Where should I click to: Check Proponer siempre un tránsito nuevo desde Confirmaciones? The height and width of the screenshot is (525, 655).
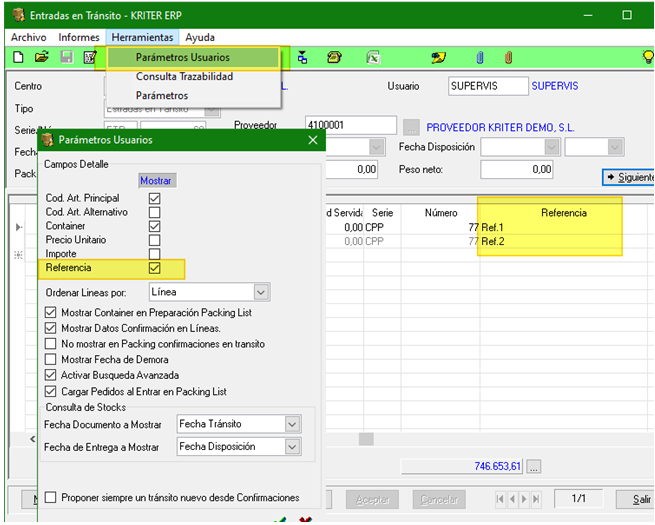51,497
